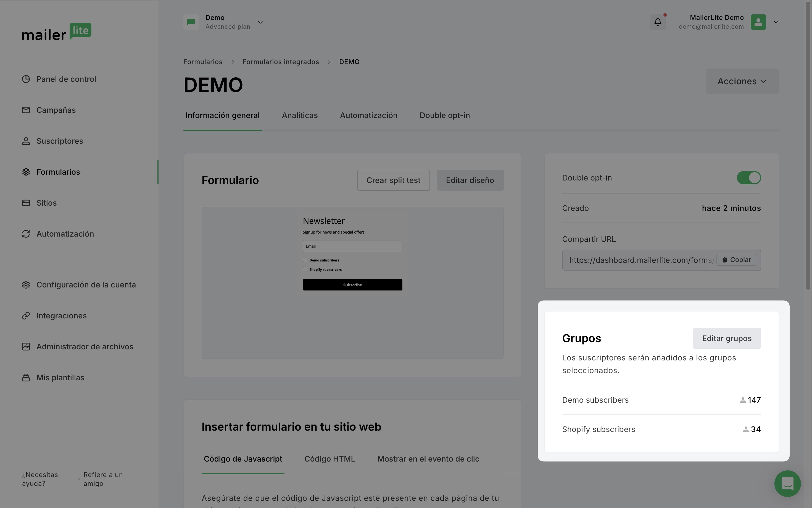Screen dimensions: 812x508
Task: Switch to the Analíticas tab
Action: (299, 116)
